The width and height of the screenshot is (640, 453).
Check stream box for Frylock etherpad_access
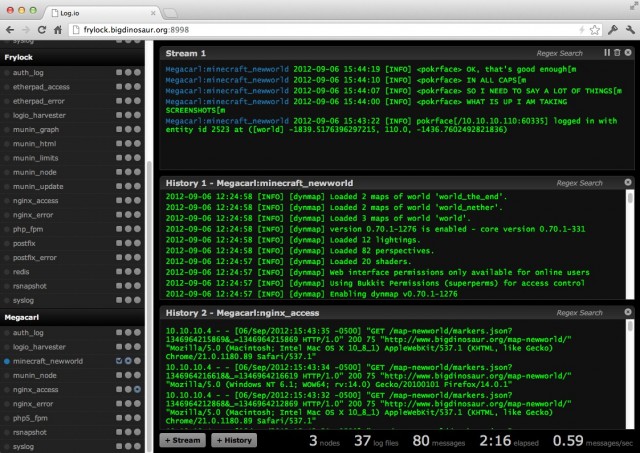click(119, 87)
